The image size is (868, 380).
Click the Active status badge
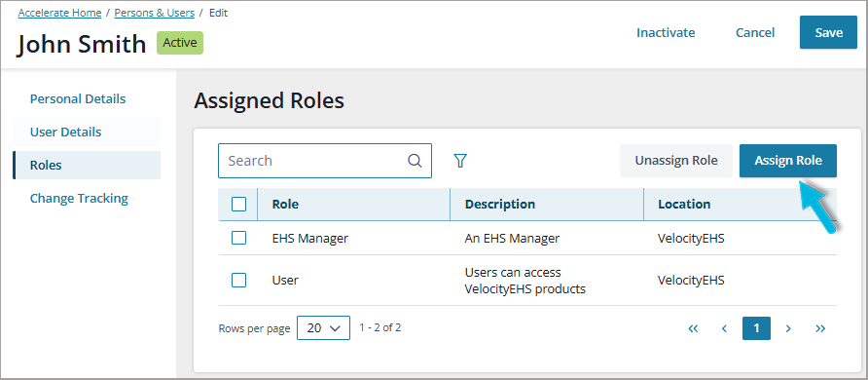click(180, 43)
